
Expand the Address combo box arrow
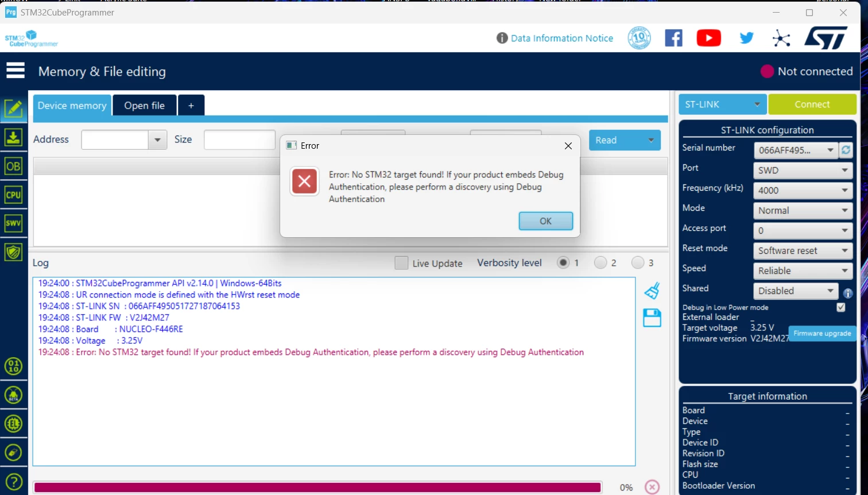157,140
